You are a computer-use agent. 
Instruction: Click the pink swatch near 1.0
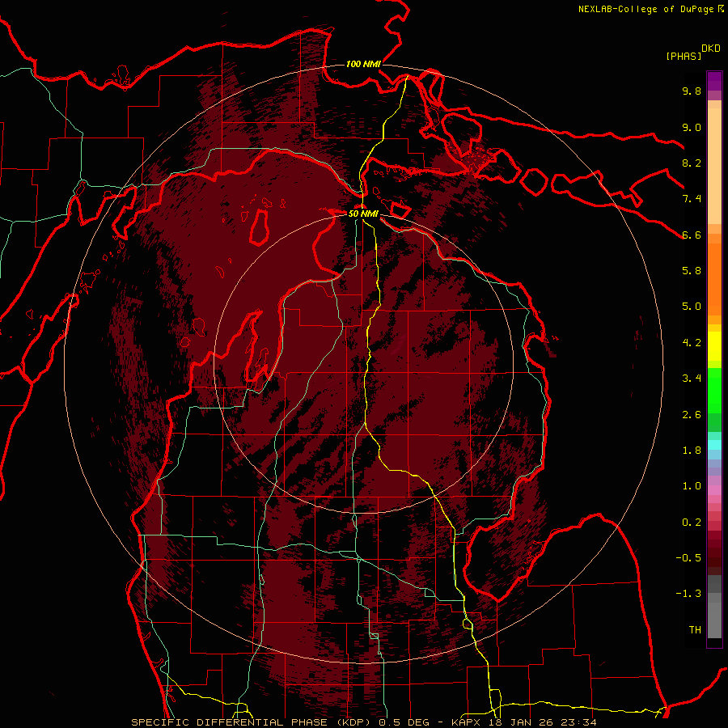click(x=714, y=490)
